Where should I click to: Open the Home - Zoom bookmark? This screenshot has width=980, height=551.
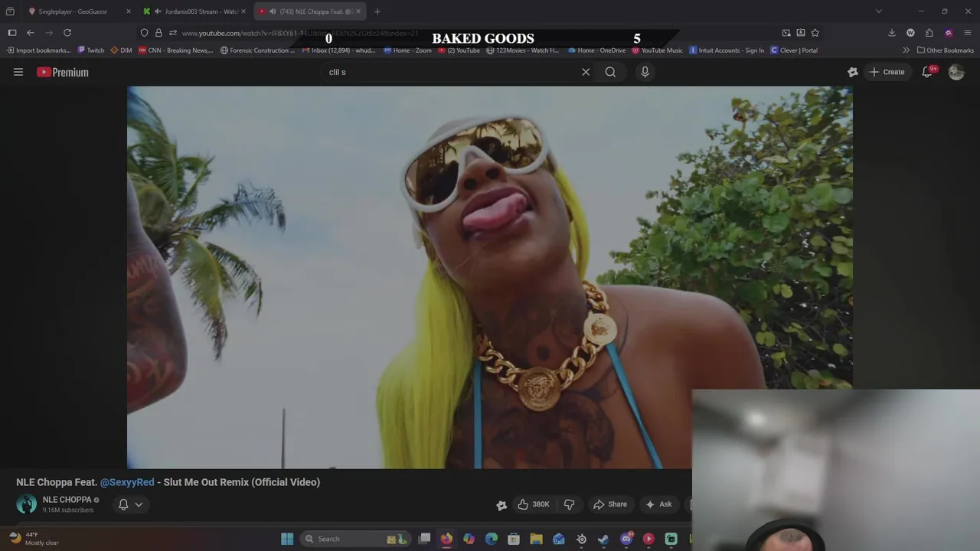click(407, 51)
